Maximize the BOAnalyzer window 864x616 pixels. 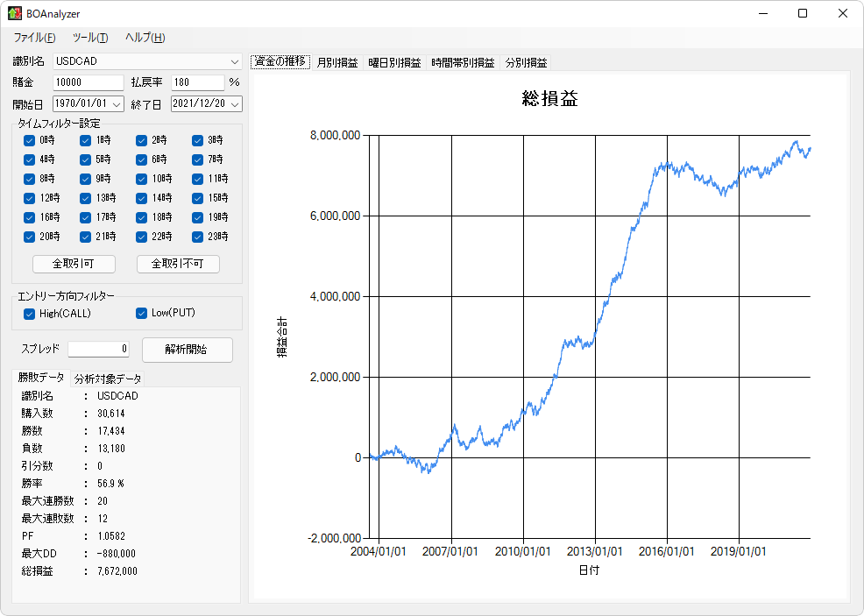[803, 13]
